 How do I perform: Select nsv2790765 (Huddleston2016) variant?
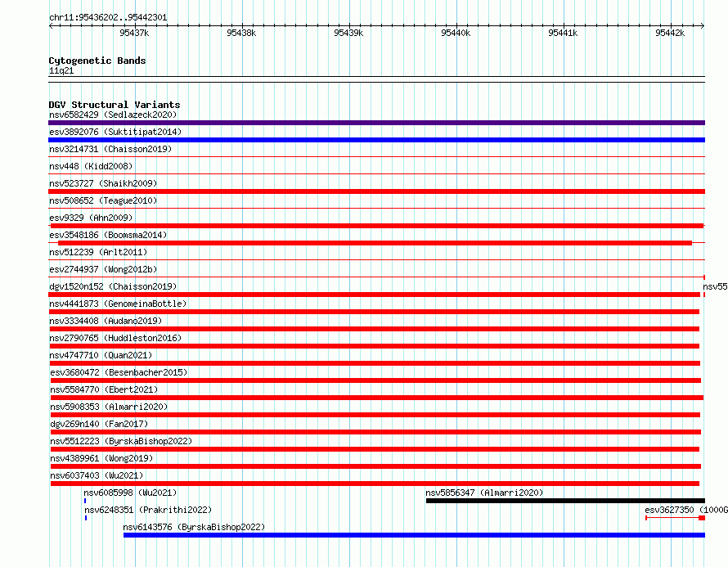point(115,338)
